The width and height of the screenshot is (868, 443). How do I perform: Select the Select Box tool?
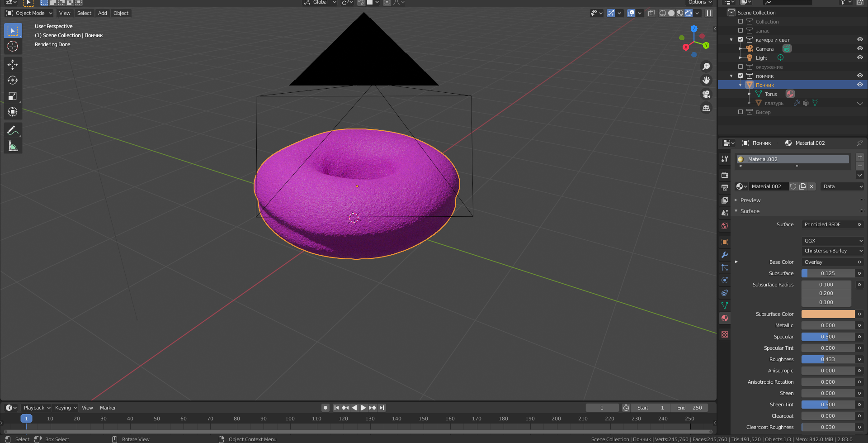[13, 31]
